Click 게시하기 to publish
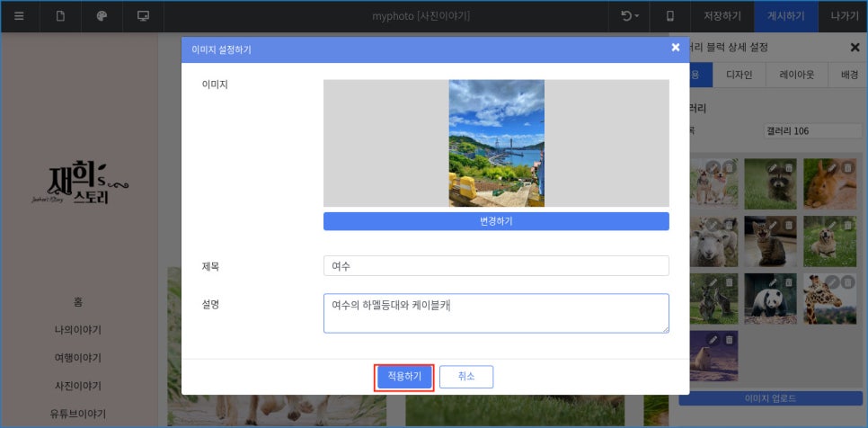Image resolution: width=868 pixels, height=428 pixels. click(785, 16)
